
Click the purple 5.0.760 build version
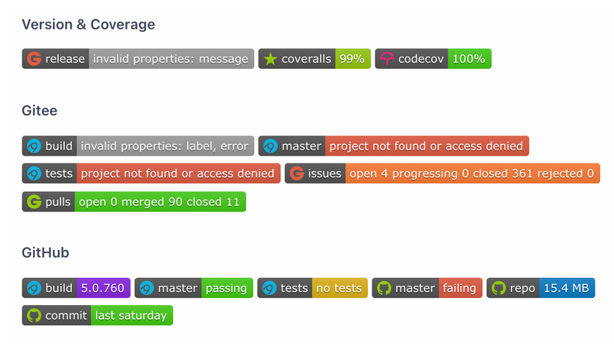click(x=102, y=288)
